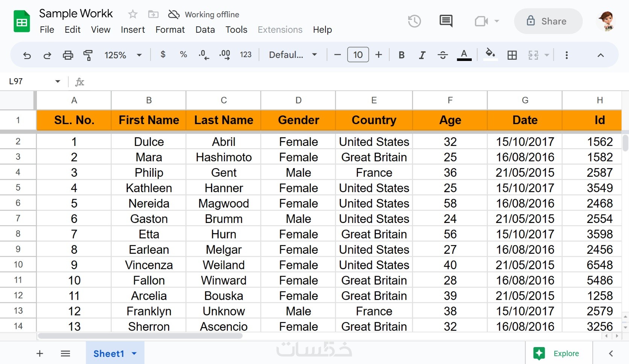The height and width of the screenshot is (364, 629).
Task: Click the Share button
Action: pyautogui.click(x=548, y=21)
